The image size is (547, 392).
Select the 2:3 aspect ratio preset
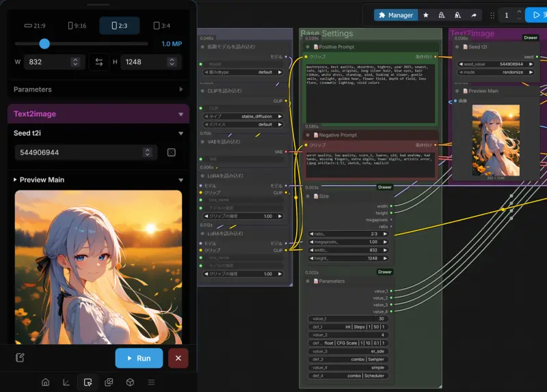(x=119, y=26)
